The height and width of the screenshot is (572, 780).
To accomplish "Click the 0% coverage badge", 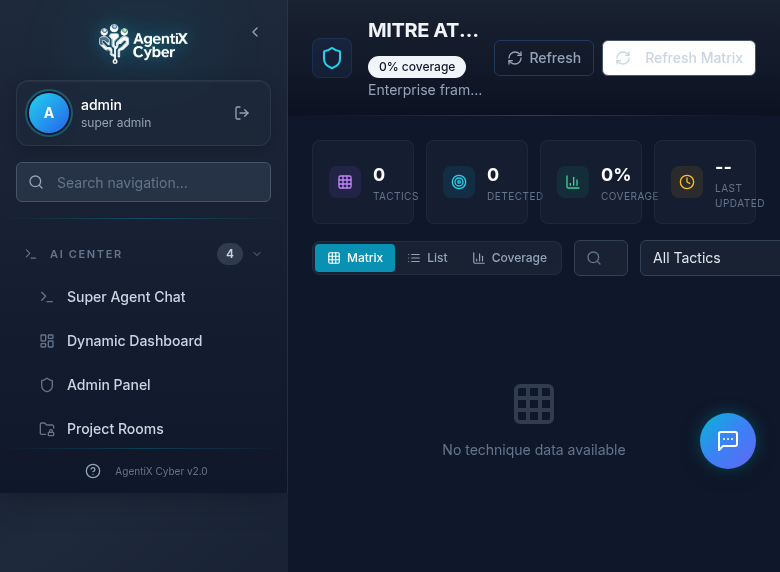I will (417, 67).
